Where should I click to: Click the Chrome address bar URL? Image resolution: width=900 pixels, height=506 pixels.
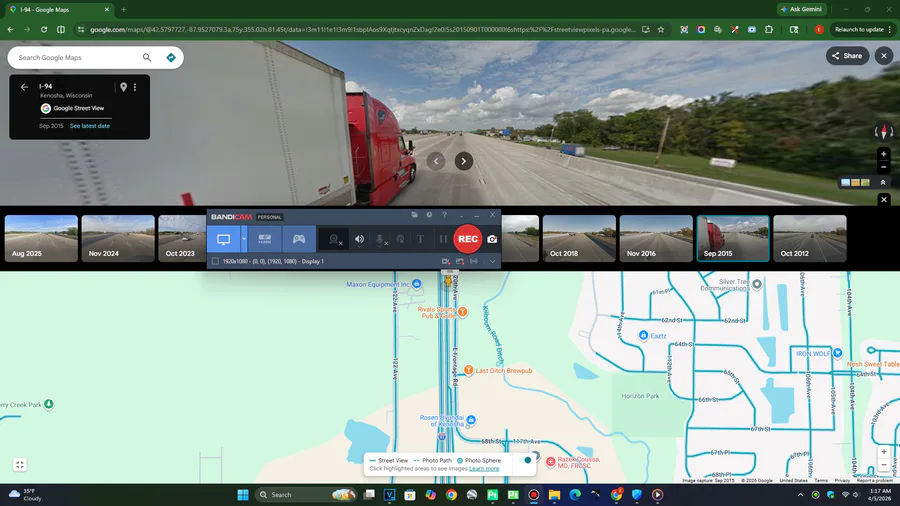click(362, 29)
